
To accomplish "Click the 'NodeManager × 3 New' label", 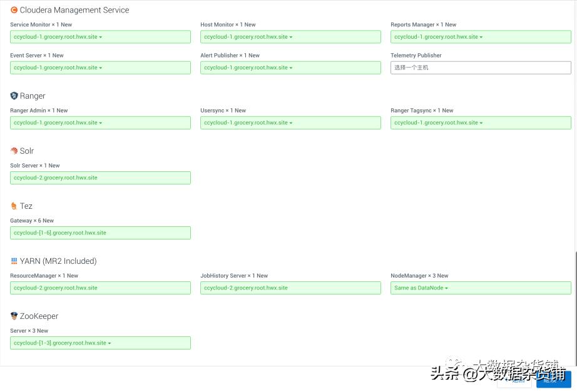I will tap(419, 276).
